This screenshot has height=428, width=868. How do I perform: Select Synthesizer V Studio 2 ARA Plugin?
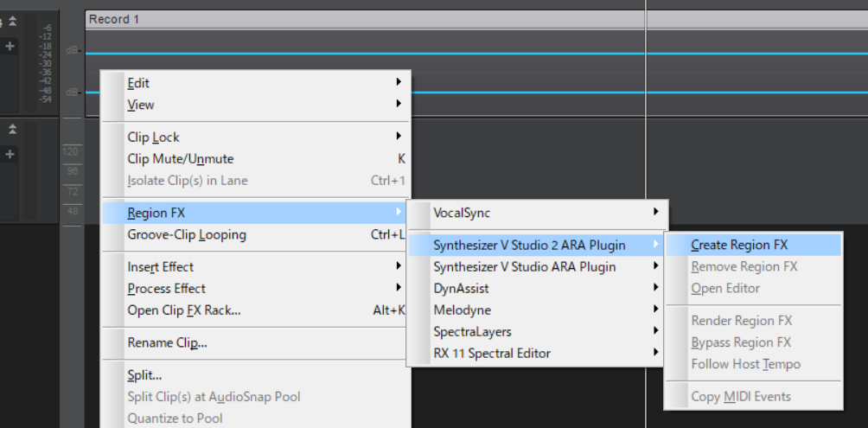536,246
